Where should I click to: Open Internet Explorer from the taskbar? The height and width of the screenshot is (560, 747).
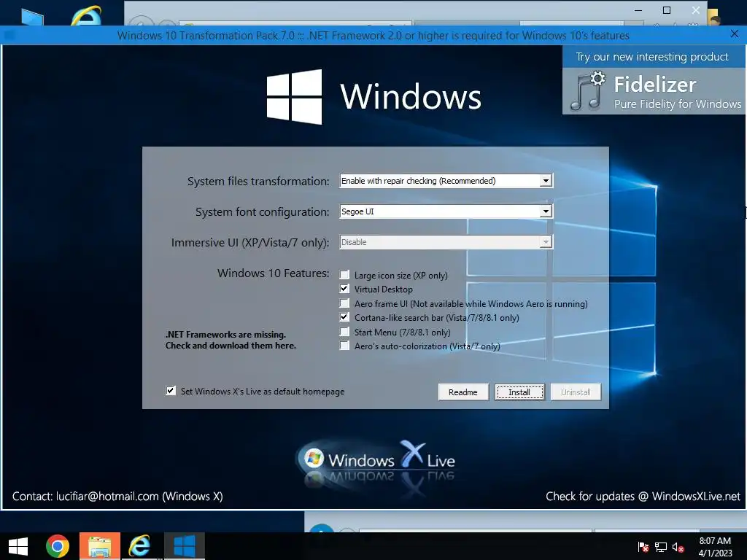tap(140, 546)
